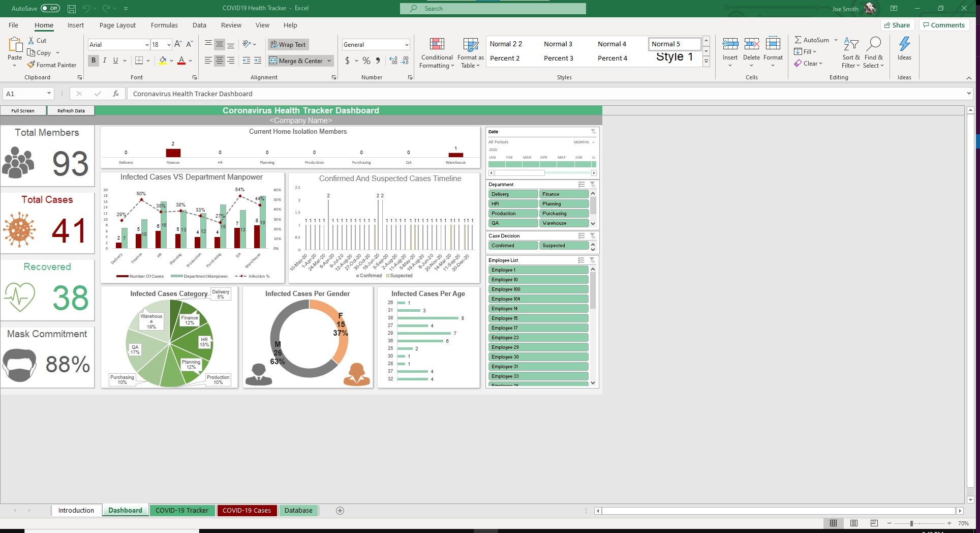Switch to the Insert ribbon tab

tap(76, 25)
